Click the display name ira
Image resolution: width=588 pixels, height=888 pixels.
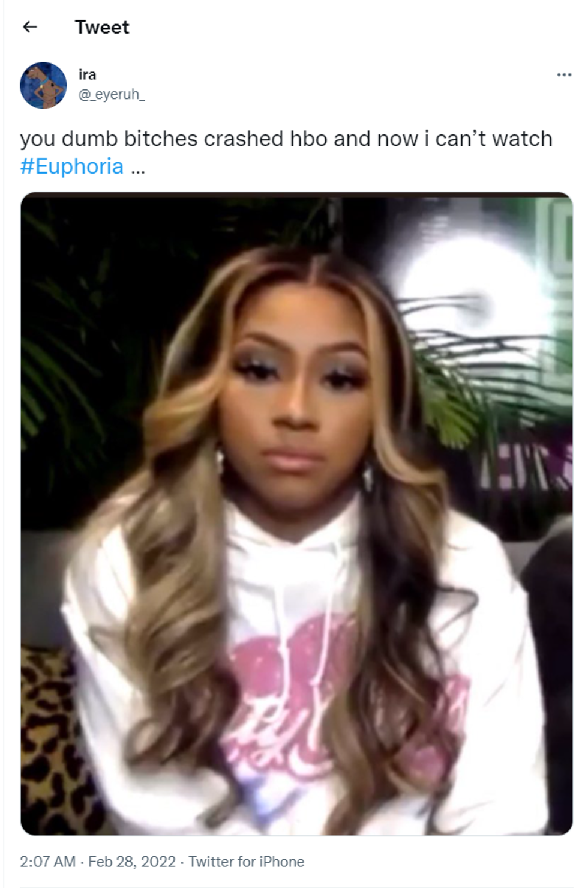coord(87,74)
